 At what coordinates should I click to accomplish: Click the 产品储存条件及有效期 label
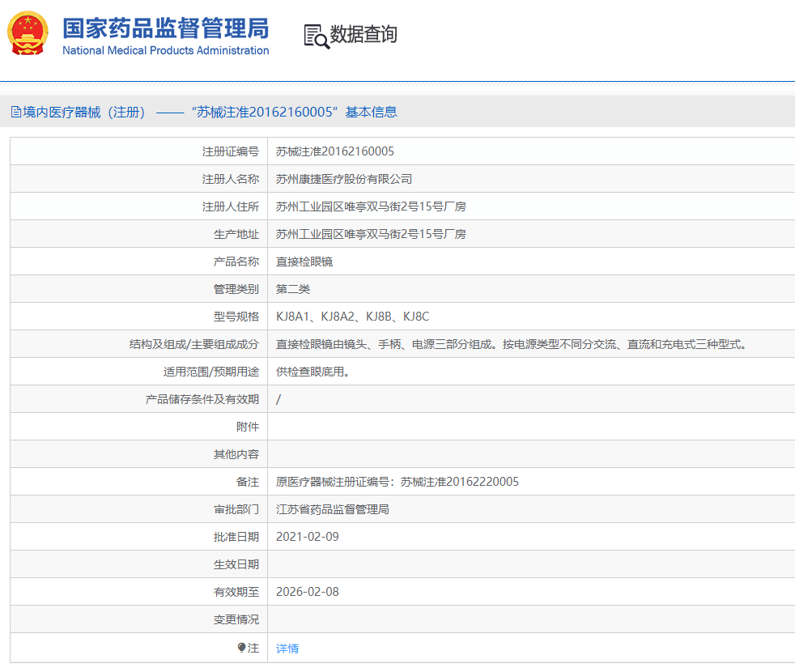click(x=202, y=399)
